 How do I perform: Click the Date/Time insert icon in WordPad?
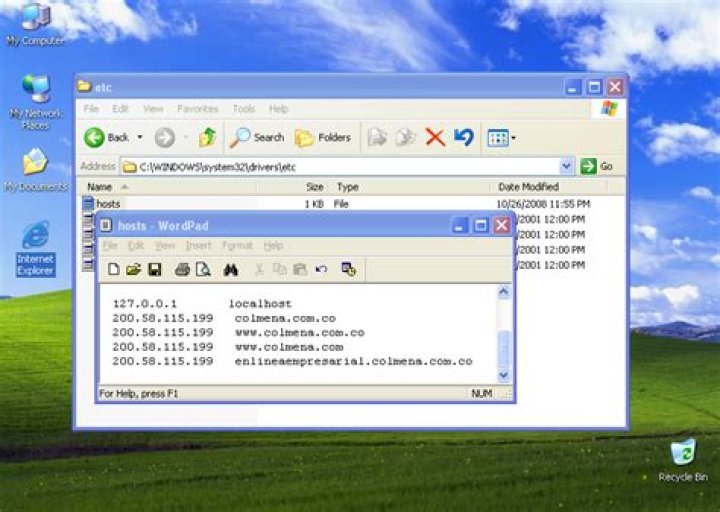(x=348, y=269)
